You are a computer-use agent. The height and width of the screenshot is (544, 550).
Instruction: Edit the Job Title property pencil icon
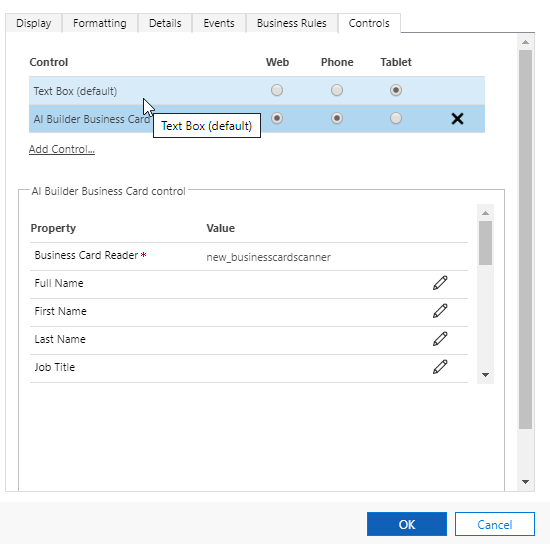click(x=440, y=367)
